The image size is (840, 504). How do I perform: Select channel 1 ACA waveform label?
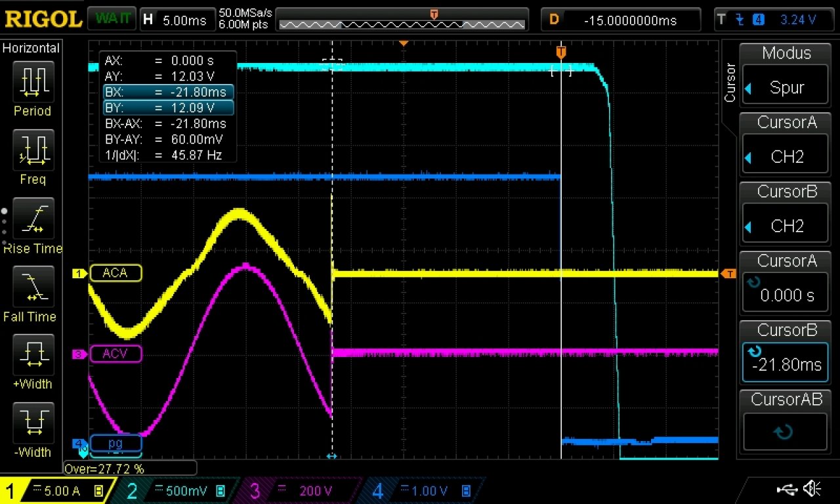coord(115,273)
